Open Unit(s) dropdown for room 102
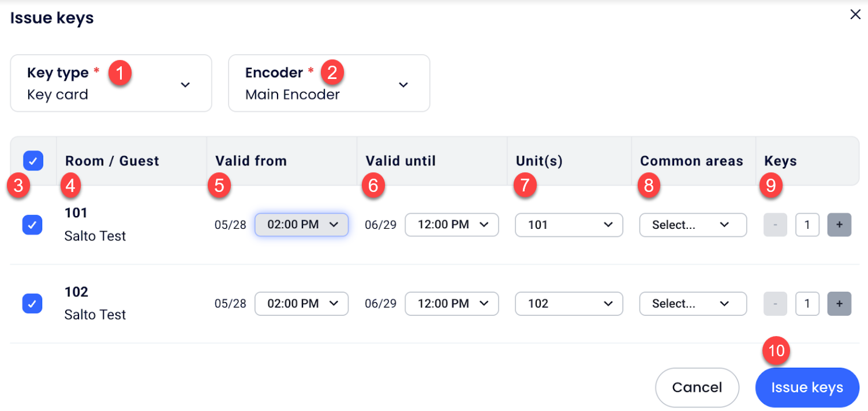 (568, 304)
